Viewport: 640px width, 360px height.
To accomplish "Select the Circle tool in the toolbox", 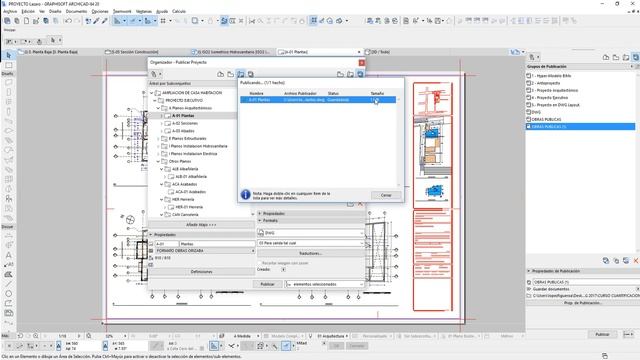I will (9, 293).
